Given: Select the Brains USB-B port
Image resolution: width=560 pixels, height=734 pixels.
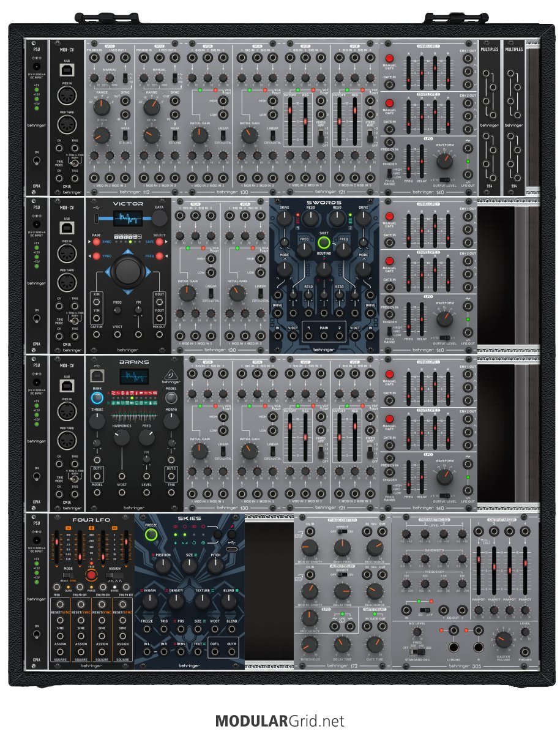Looking at the screenshot, I should (x=97, y=376).
